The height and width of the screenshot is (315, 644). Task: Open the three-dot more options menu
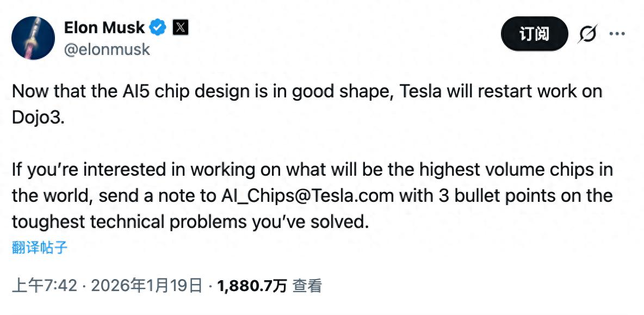click(617, 34)
